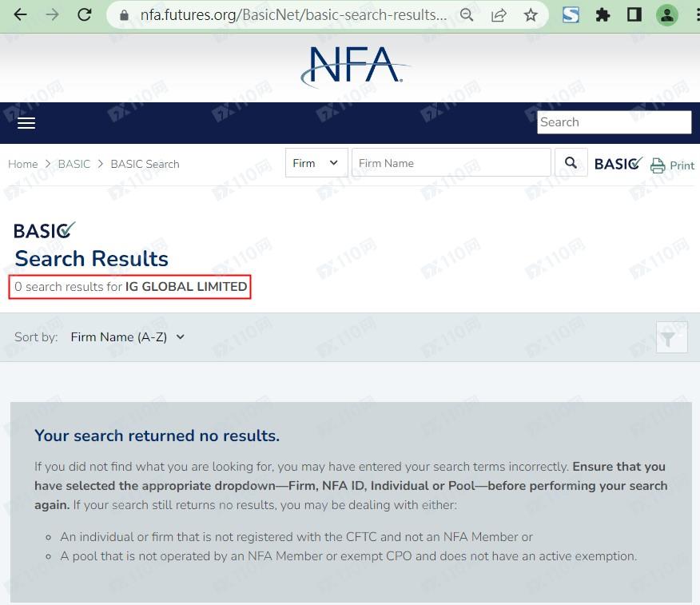Image resolution: width=700 pixels, height=605 pixels.
Task: Open the BASIC breadcrumb link
Action: click(74, 164)
